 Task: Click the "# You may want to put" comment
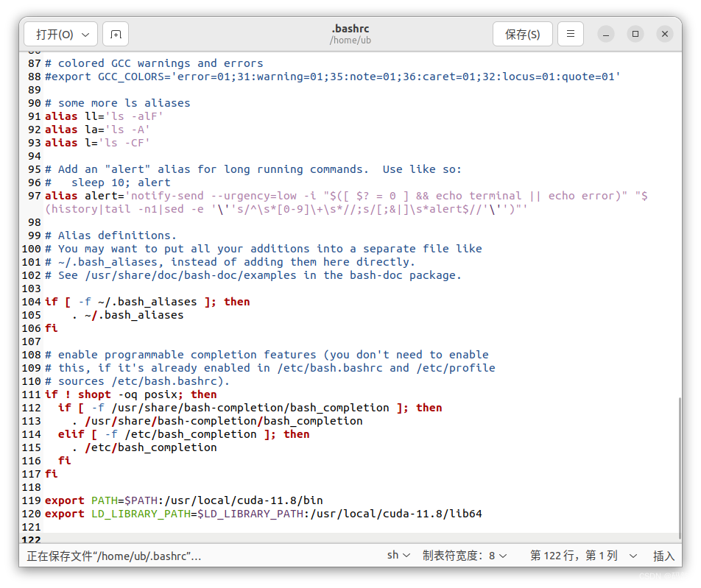tap(264, 249)
